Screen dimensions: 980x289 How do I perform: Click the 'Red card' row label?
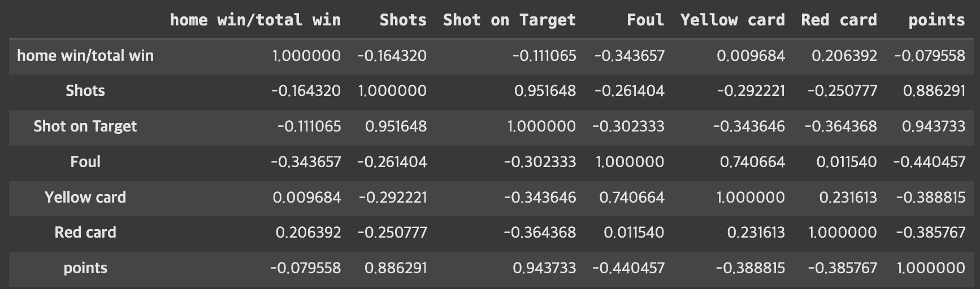pos(85,233)
